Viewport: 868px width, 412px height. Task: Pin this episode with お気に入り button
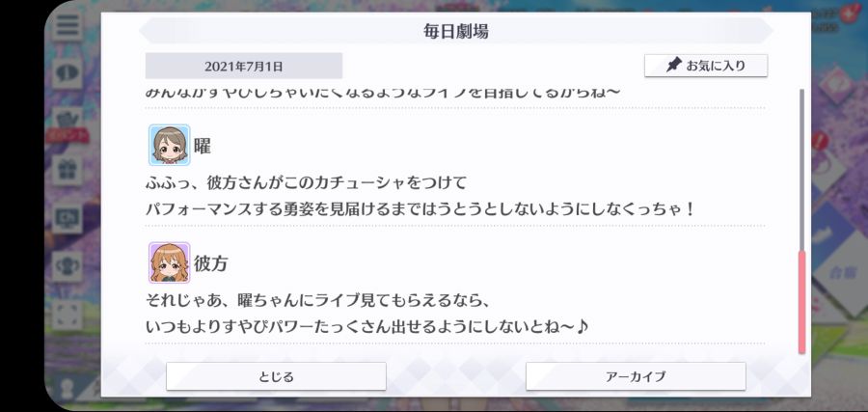click(706, 66)
